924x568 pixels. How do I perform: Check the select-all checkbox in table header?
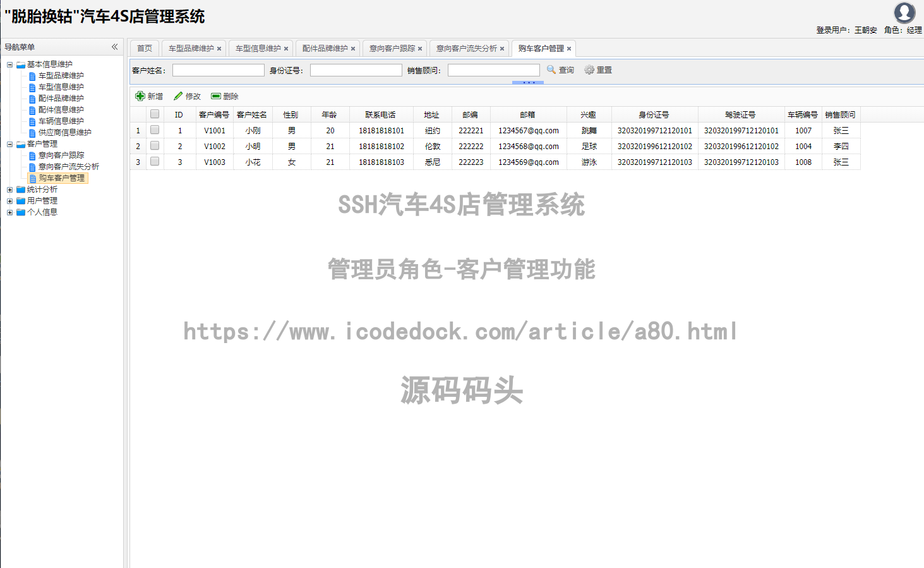(x=155, y=114)
